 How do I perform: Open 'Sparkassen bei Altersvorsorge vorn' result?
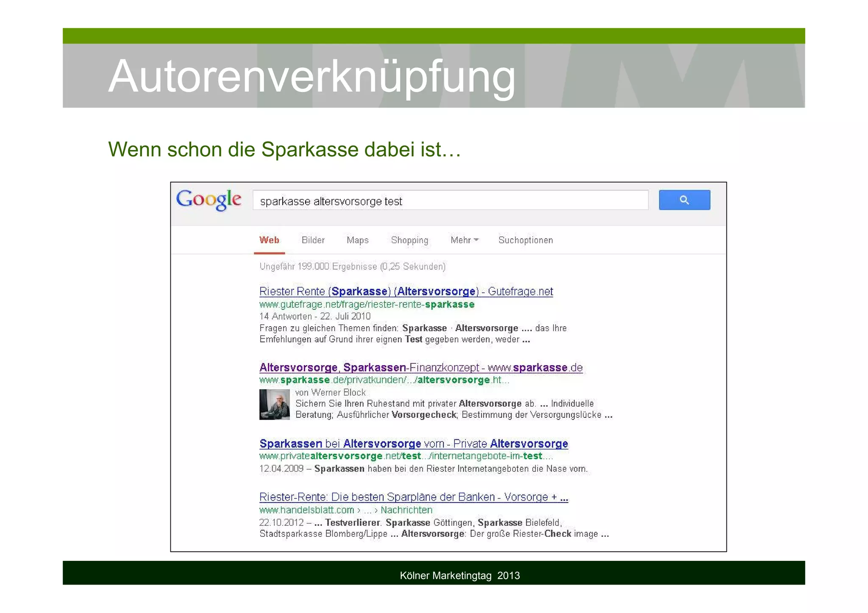[414, 444]
